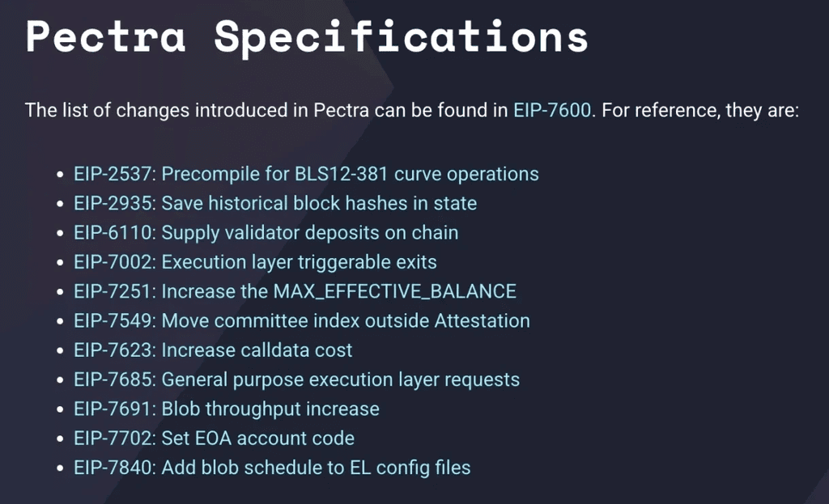Click the Pectra Specifications heading

pos(307,38)
